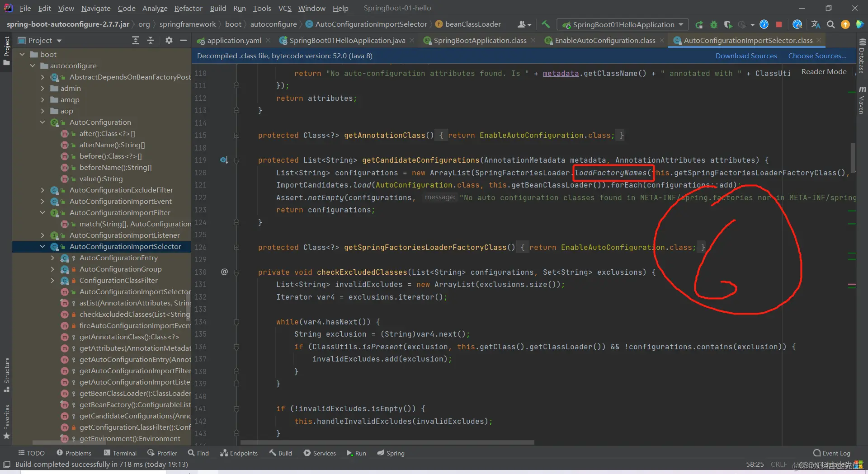The image size is (868, 474).
Task: Close the AutoConfigurationImportSelector.class tab
Action: pyautogui.click(x=819, y=40)
